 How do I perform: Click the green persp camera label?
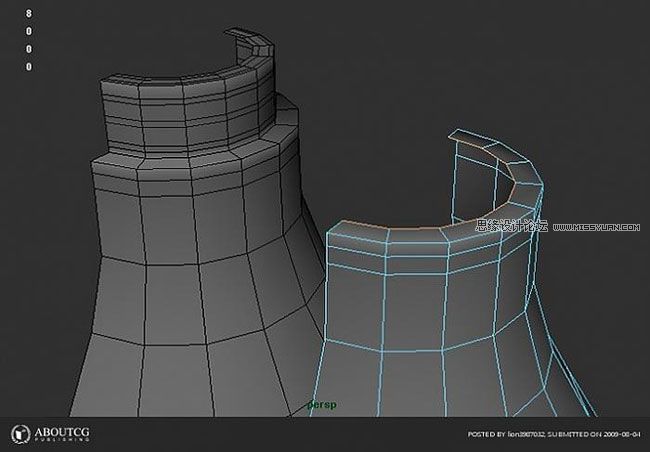point(322,406)
